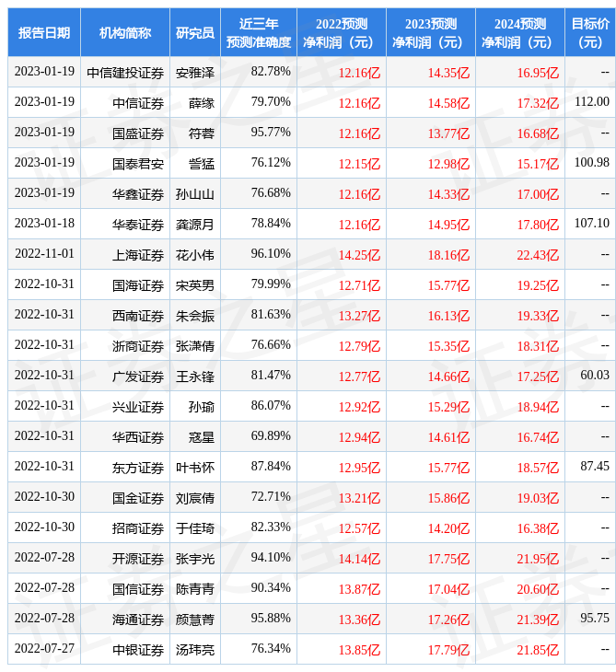Click the 2022预测净利润 column header

click(342, 32)
